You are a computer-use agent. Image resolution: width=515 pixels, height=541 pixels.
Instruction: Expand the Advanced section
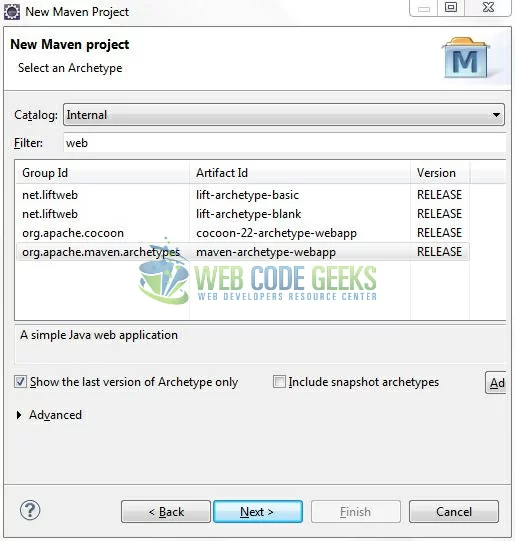19,415
